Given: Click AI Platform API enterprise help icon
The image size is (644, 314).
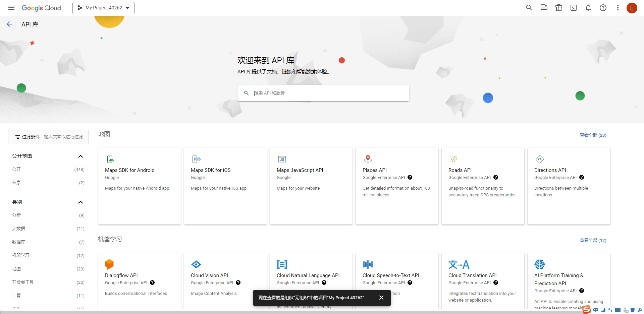Looking at the screenshot, I should click(x=582, y=291).
